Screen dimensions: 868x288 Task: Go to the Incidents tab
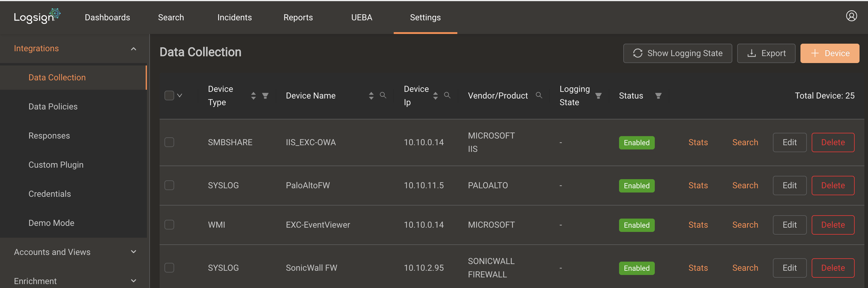pos(234,17)
